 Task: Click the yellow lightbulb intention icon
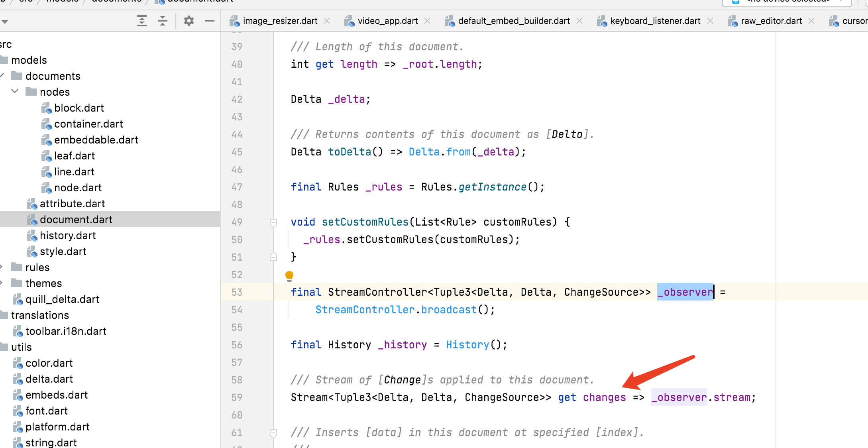[289, 276]
